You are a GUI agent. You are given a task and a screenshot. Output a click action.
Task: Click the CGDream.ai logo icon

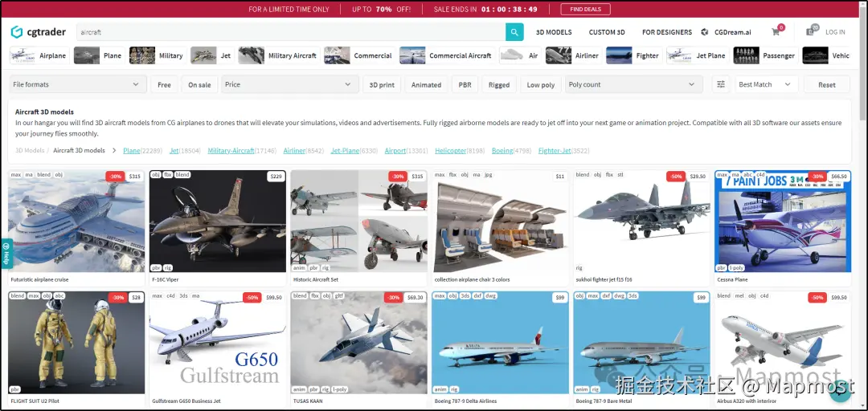pos(705,32)
